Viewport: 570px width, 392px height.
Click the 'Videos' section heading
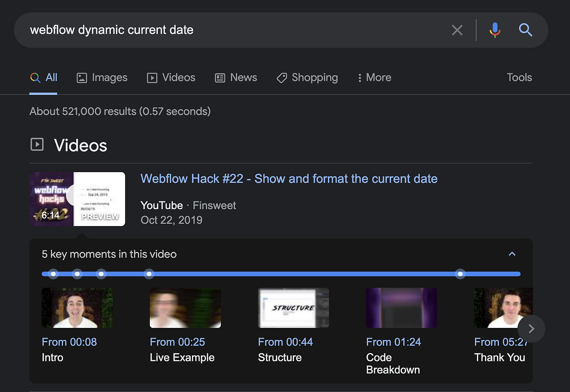click(81, 145)
